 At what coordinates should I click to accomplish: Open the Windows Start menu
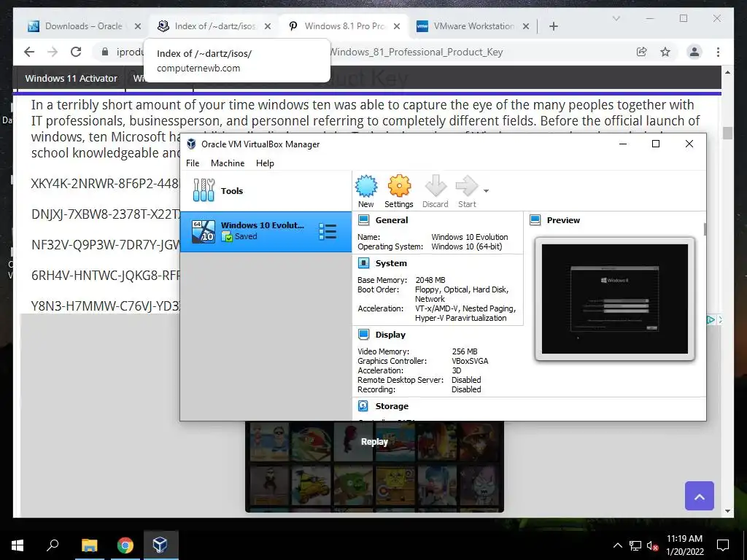pyautogui.click(x=18, y=545)
